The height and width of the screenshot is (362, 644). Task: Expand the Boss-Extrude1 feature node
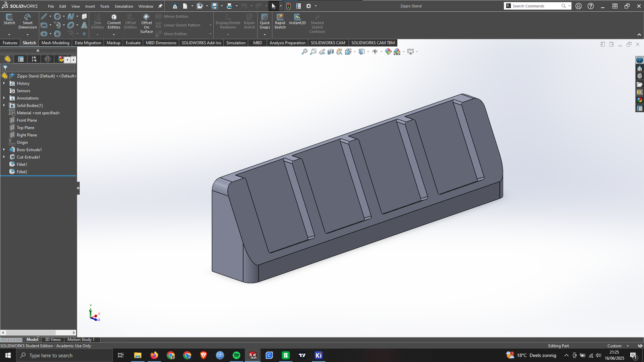click(x=4, y=150)
